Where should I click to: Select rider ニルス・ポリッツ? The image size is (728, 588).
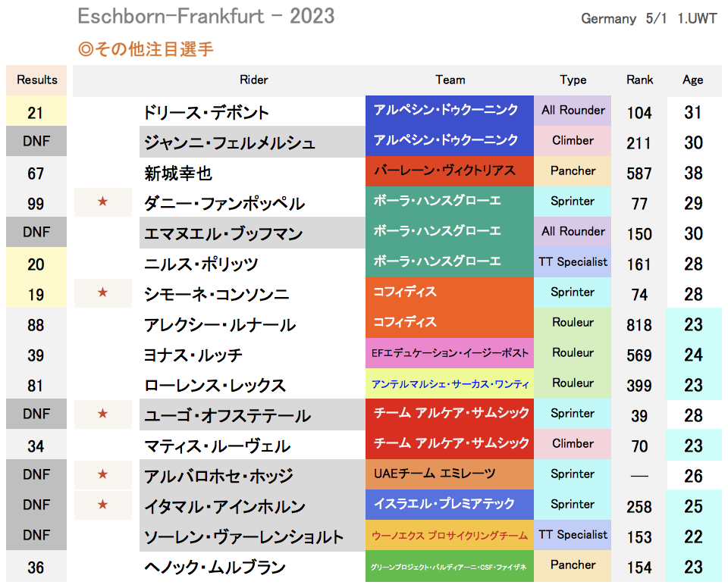(x=200, y=264)
